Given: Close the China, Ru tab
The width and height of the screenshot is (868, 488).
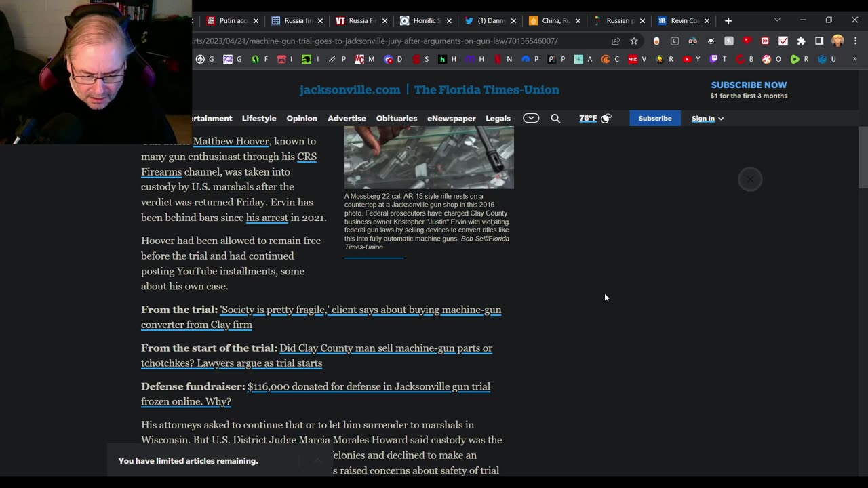Looking at the screenshot, I should pos(578,21).
